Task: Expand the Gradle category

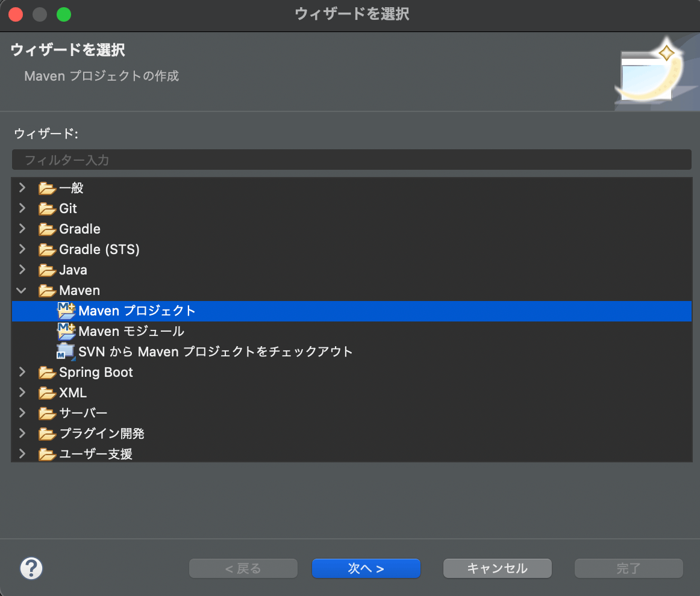Action: 22,228
